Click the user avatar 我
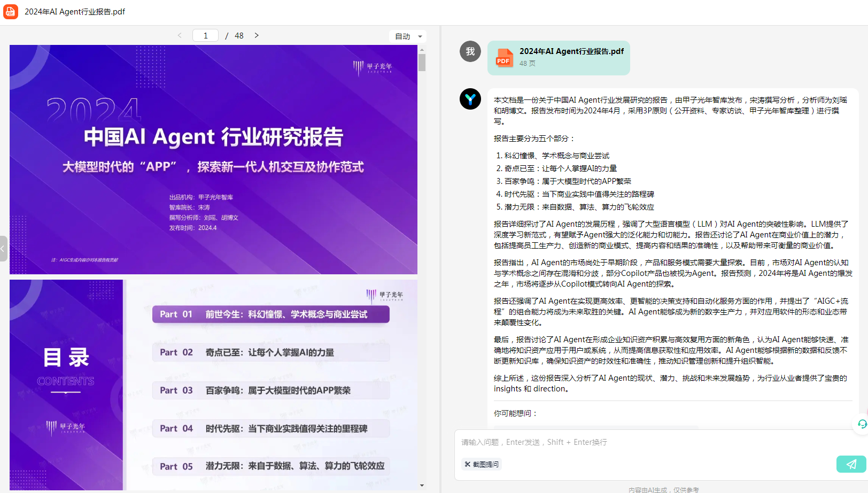Viewport: 868px width, 493px height. (x=470, y=51)
